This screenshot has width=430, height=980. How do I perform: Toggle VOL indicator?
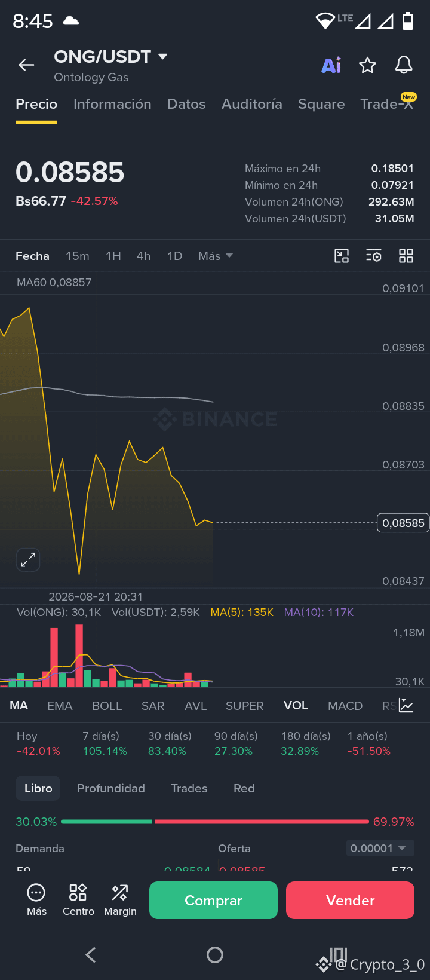[x=296, y=705]
